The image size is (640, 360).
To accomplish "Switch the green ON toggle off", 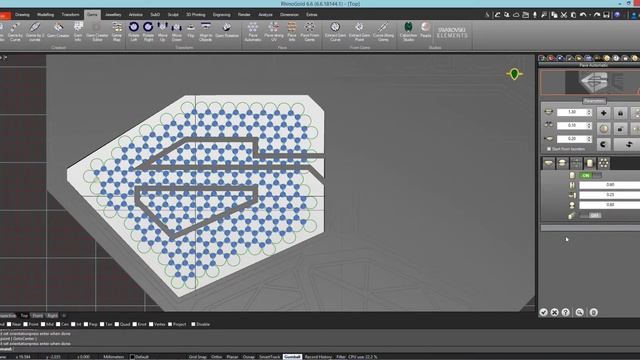I will click(x=590, y=176).
